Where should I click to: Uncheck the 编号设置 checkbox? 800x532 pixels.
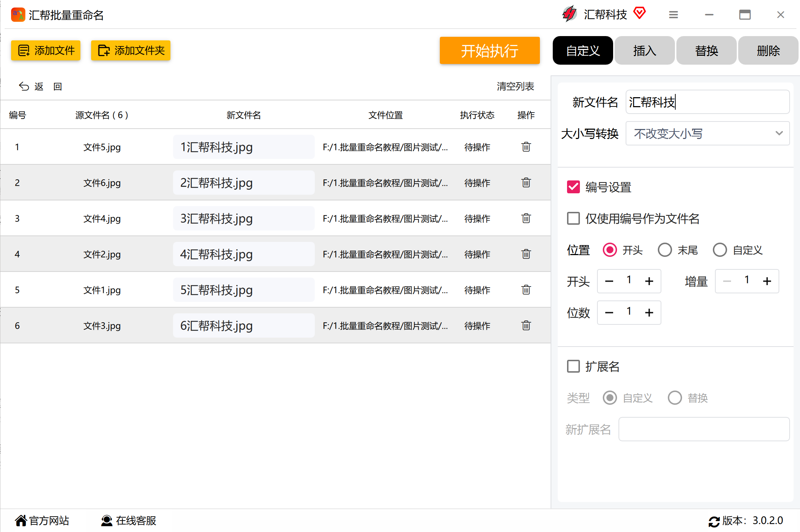573,187
